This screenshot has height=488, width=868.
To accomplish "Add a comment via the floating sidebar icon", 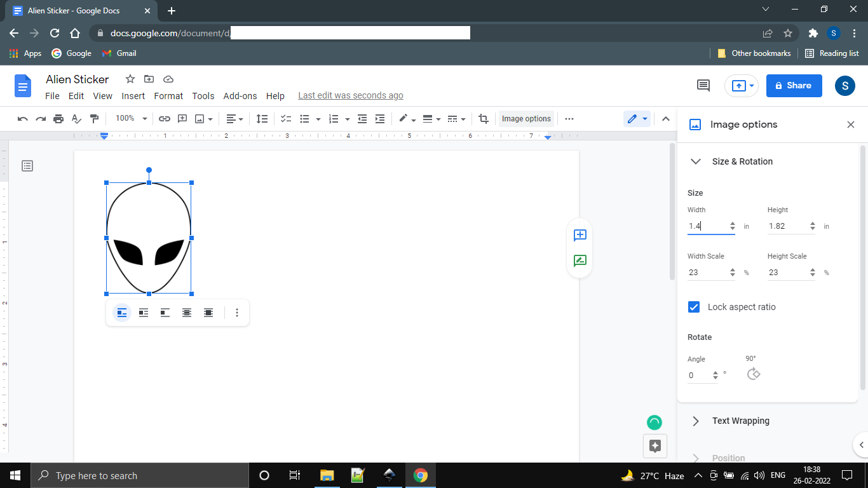I will click(x=580, y=235).
